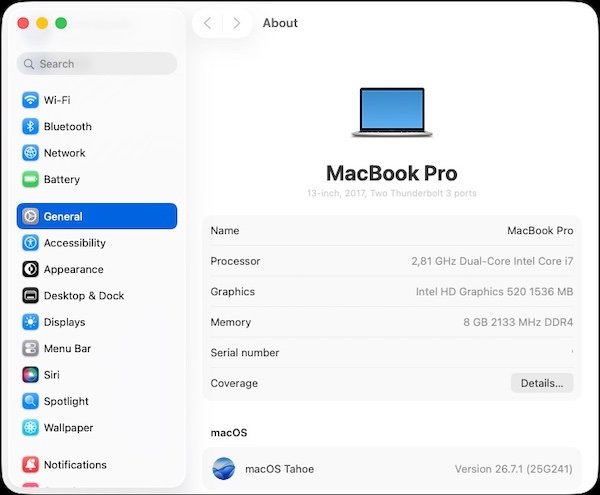The height and width of the screenshot is (495, 600).
Task: Open the Menu Bar icon
Action: click(x=30, y=348)
